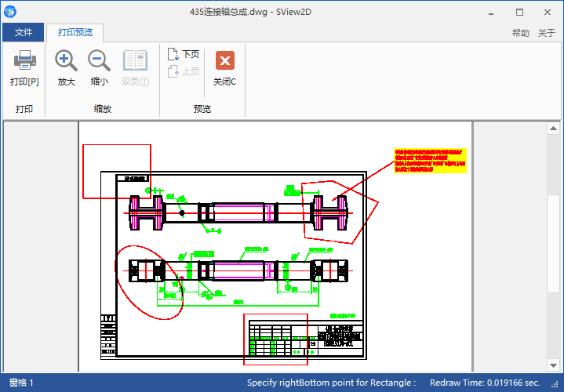
Task: Click the yellow annotation note on the drawing
Action: (430, 160)
